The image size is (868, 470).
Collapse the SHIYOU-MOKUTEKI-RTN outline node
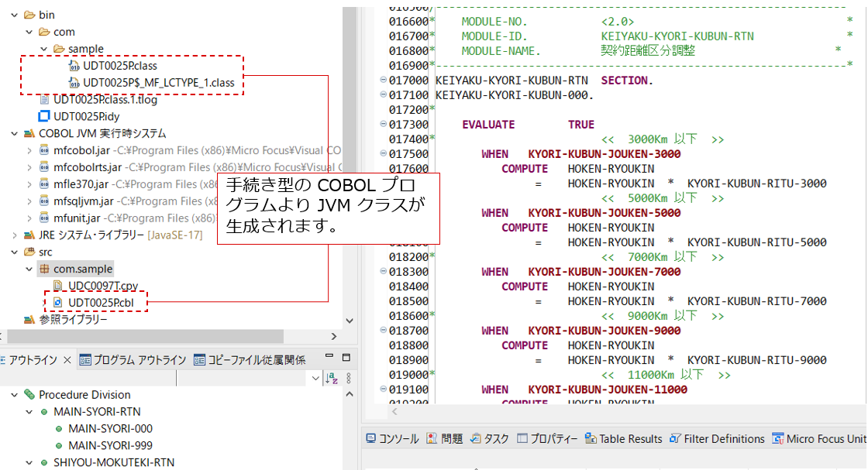tap(29, 463)
